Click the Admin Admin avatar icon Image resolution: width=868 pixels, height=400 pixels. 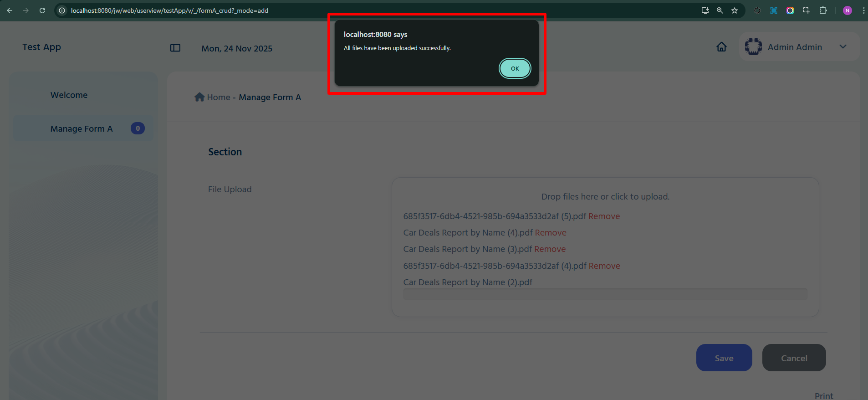coord(753,46)
